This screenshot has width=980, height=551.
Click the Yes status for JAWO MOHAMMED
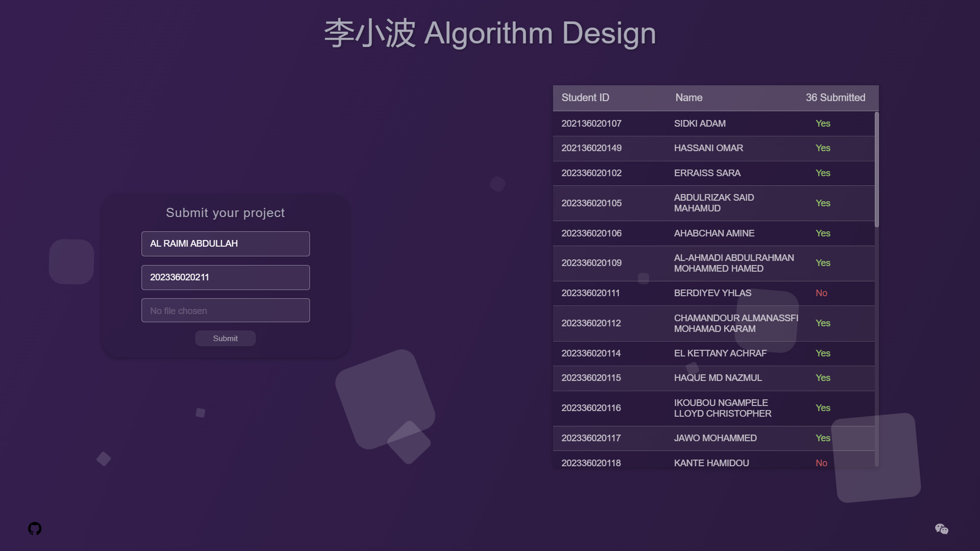tap(823, 438)
